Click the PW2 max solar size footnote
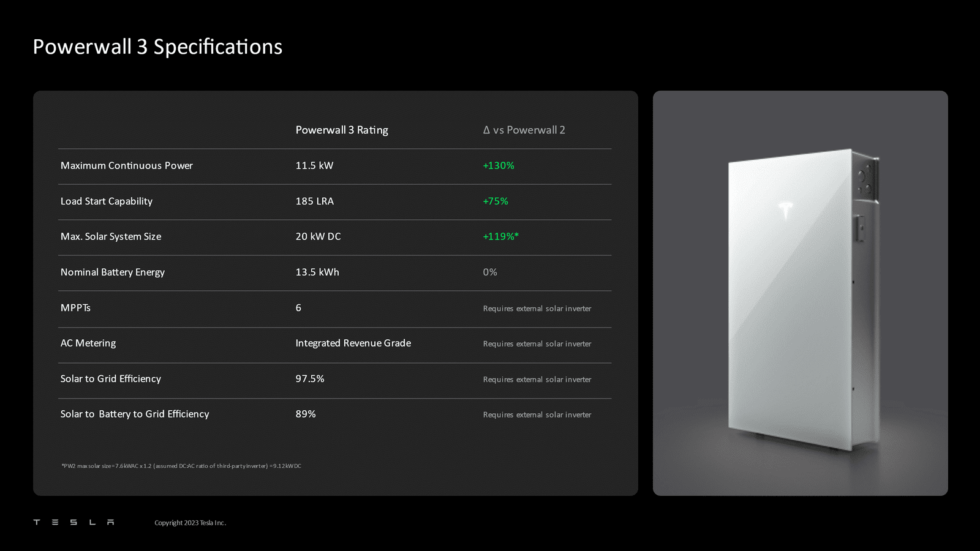Image resolution: width=980 pixels, height=551 pixels. (181, 466)
